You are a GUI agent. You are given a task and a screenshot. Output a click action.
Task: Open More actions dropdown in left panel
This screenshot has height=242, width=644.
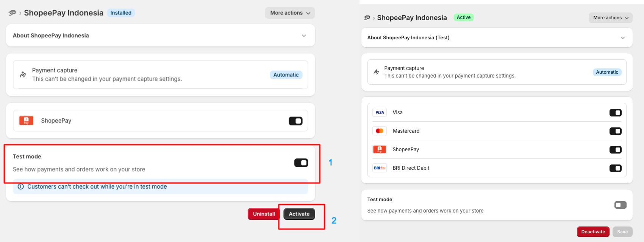coord(290,13)
